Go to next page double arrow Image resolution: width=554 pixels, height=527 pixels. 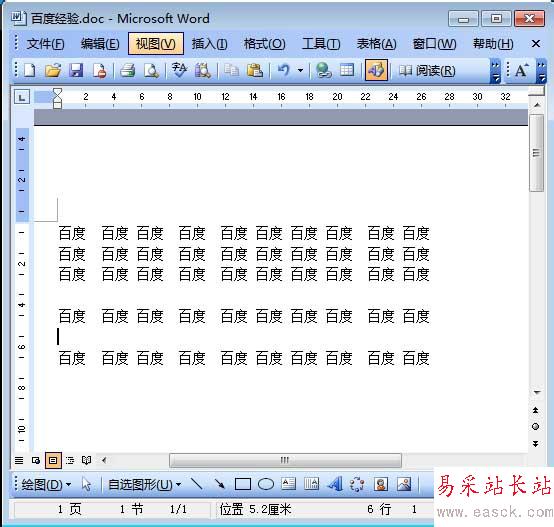536,444
